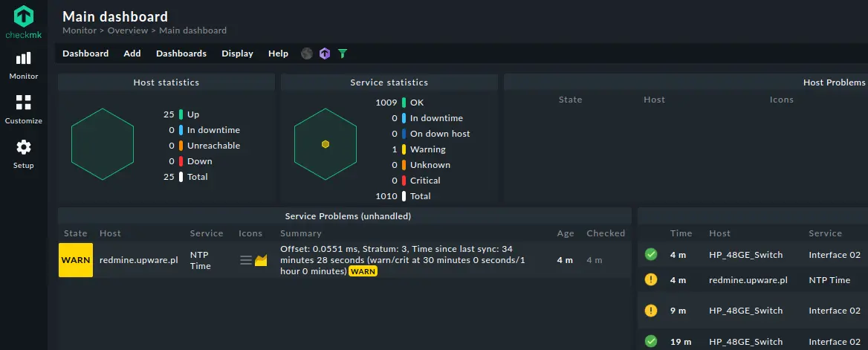
Task: Open the Dashboard dropdown menu
Action: 85,54
